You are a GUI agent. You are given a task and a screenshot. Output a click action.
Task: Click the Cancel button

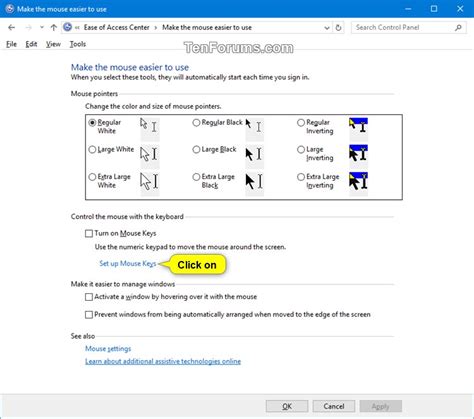click(334, 406)
